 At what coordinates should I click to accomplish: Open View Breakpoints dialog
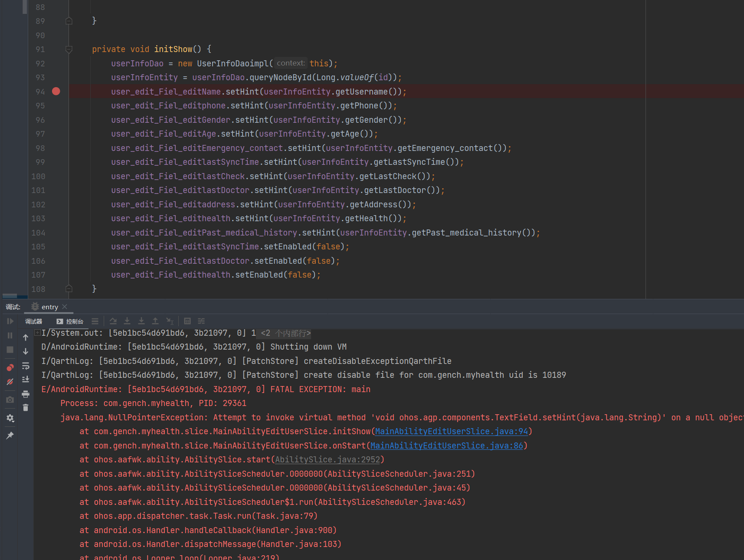click(x=10, y=368)
